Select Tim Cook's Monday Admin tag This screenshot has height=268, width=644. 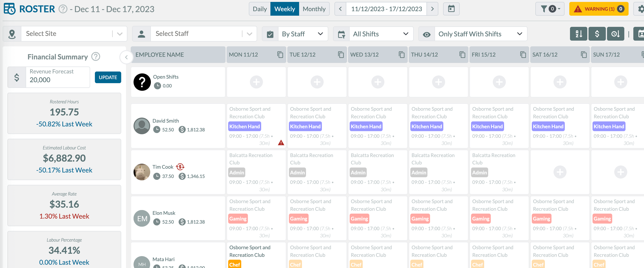(236, 172)
